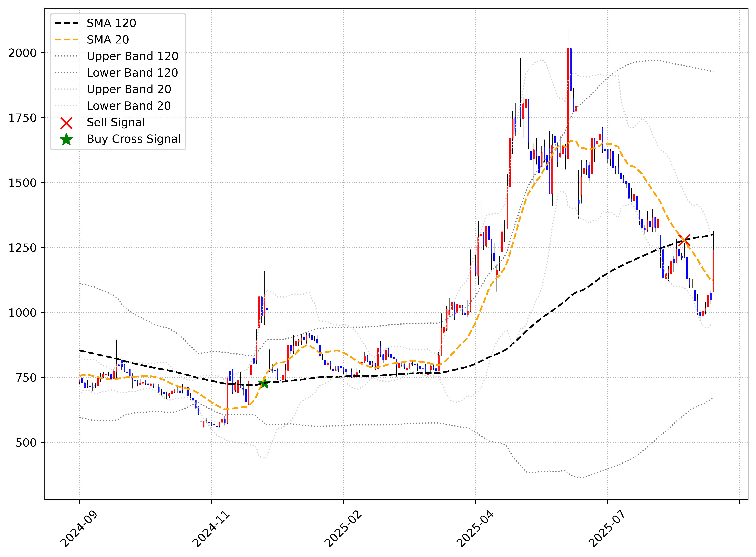Viewport: 756px width, 557px height.
Task: Click the green star icon in legend
Action: click(66, 140)
